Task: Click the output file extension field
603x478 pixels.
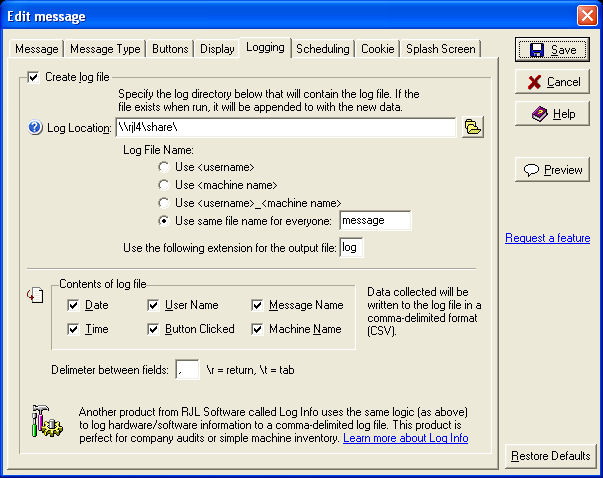Action: tap(351, 248)
